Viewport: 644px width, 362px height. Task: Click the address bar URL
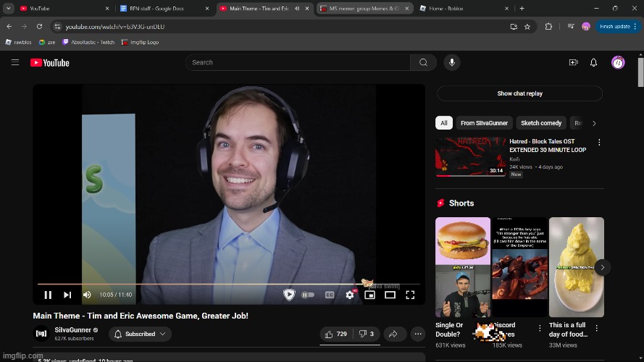[115, 26]
